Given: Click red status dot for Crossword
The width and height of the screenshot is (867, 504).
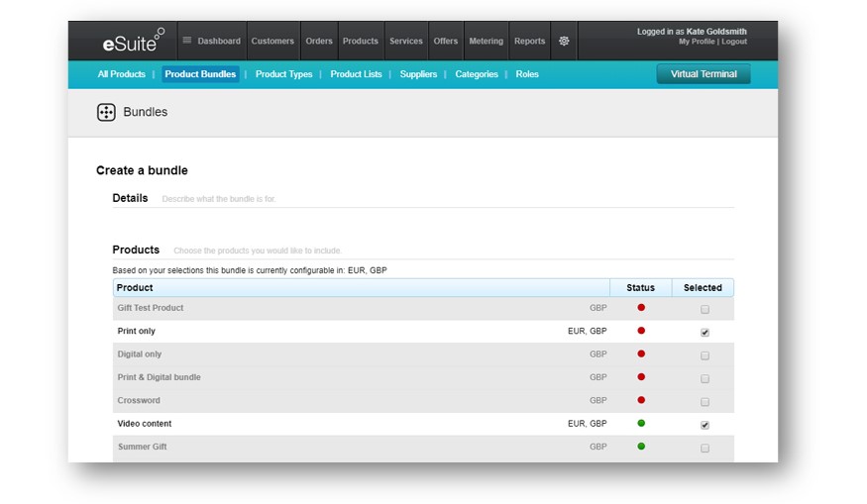Looking at the screenshot, I should pyautogui.click(x=641, y=400).
